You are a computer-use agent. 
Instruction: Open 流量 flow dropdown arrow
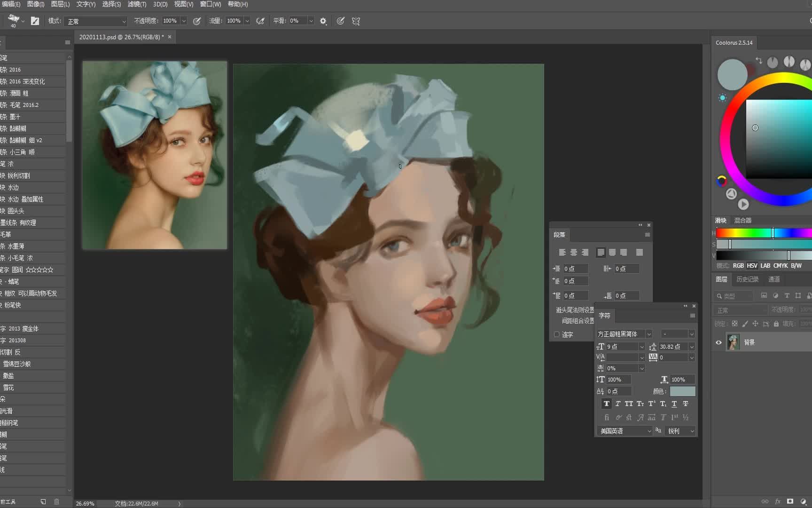point(247,21)
